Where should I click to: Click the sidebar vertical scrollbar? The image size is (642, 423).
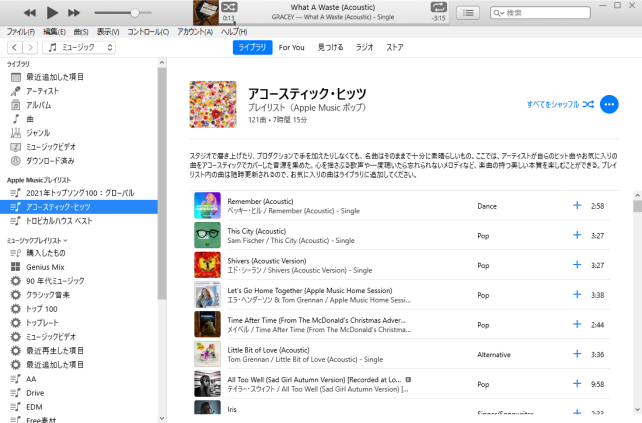click(x=162, y=184)
